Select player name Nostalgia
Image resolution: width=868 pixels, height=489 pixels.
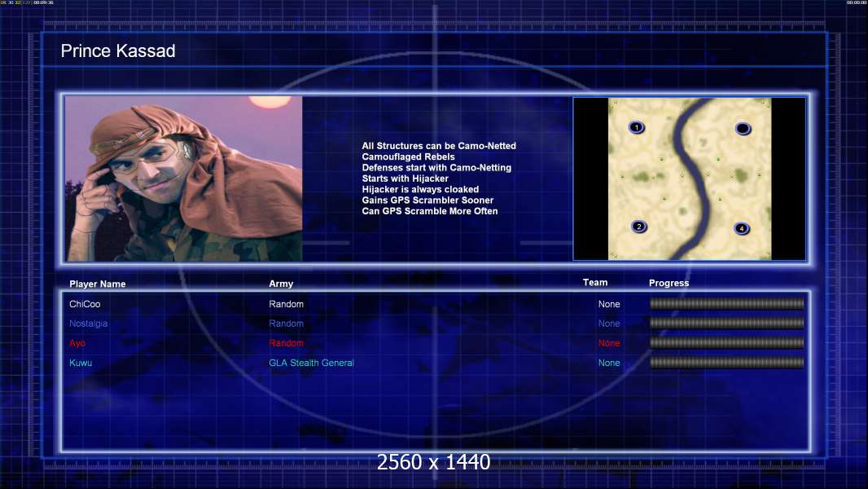88,324
